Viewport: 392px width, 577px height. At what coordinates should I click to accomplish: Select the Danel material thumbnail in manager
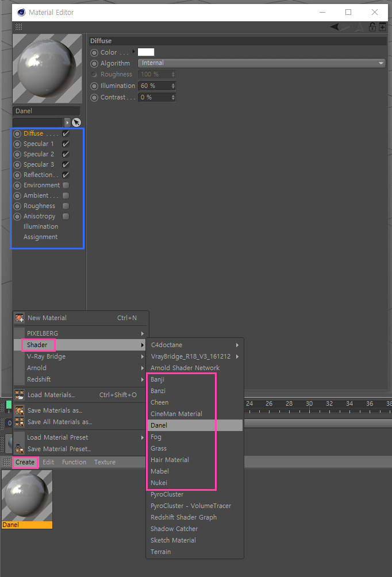tap(27, 499)
